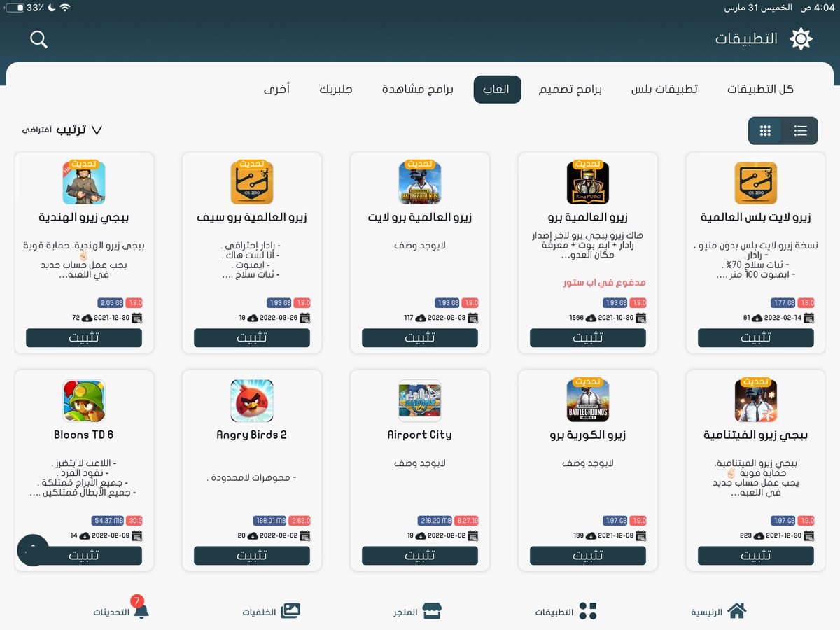This screenshot has height=630, width=840.
Task: Tap the Bloons TD 6 app icon
Action: [84, 401]
